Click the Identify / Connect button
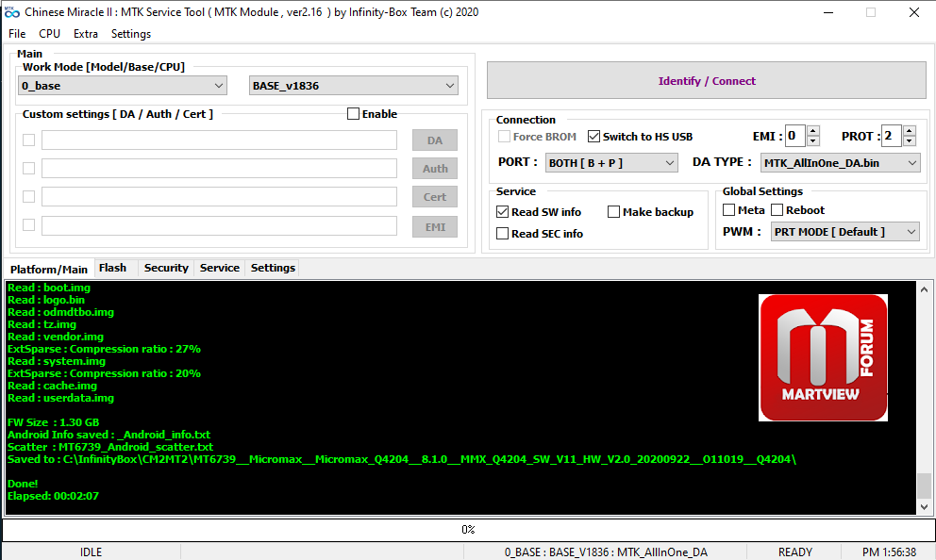Viewport: 936px width, 560px height. tap(706, 80)
